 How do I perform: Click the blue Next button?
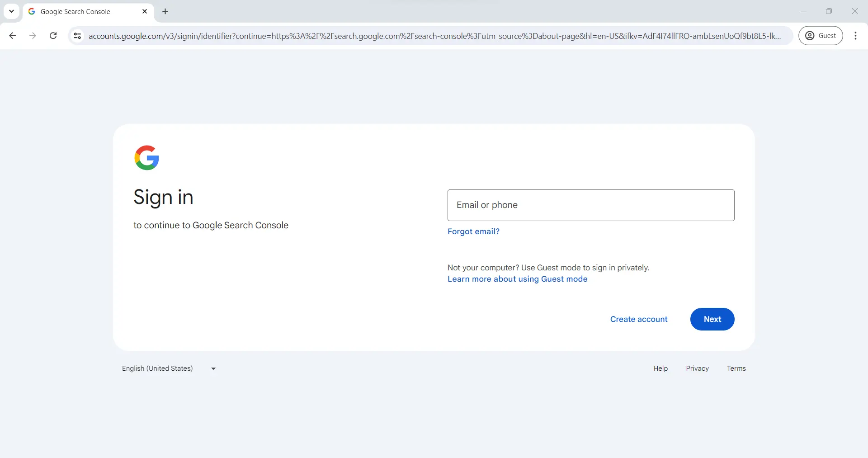click(x=712, y=319)
